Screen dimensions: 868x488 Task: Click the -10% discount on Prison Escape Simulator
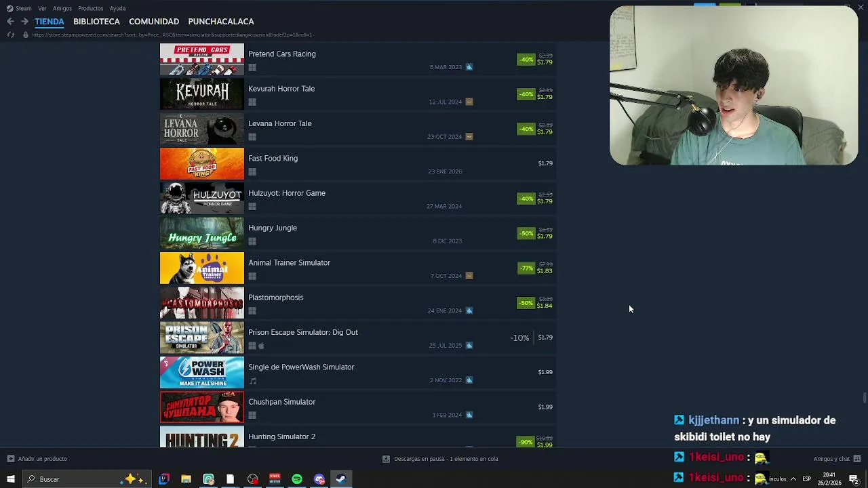(x=519, y=338)
